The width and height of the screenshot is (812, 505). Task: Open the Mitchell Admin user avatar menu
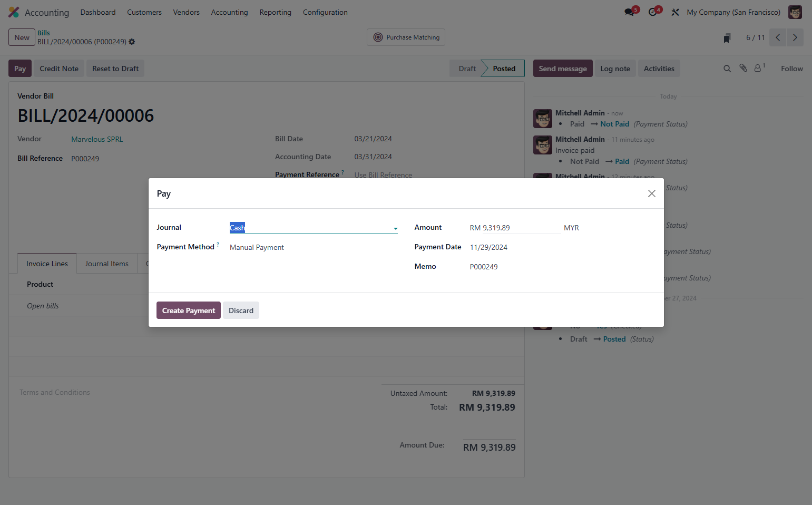pyautogui.click(x=795, y=12)
